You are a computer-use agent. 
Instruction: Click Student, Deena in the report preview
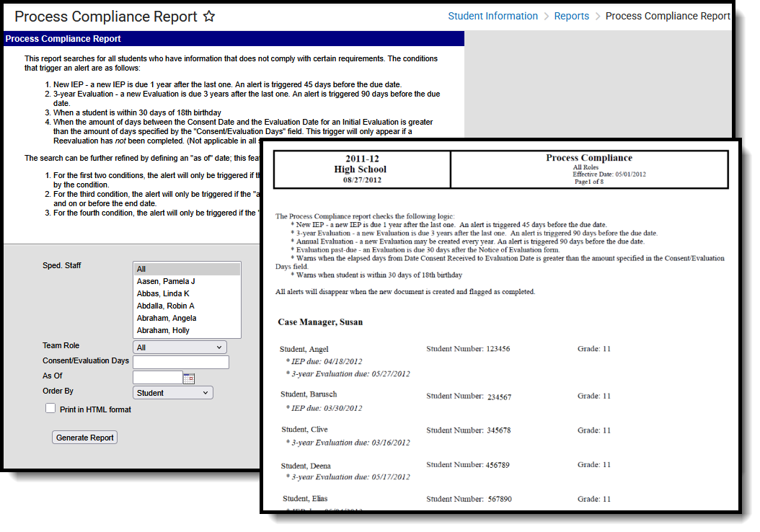(x=306, y=466)
